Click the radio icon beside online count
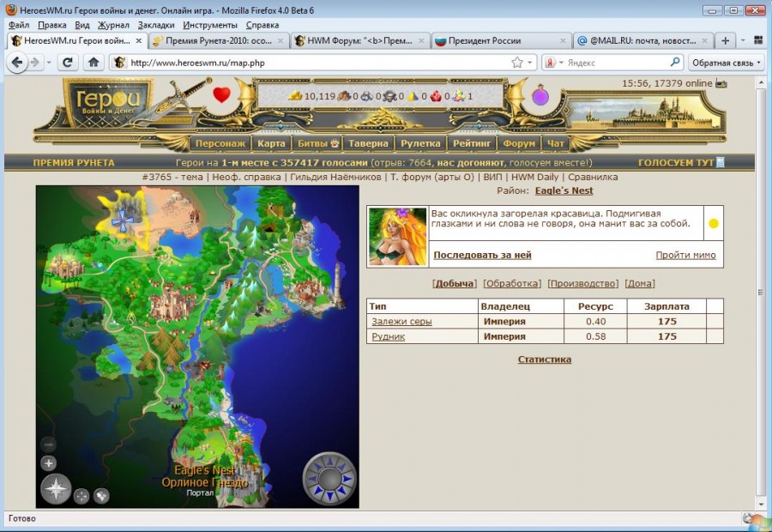772x532 pixels. click(x=721, y=84)
